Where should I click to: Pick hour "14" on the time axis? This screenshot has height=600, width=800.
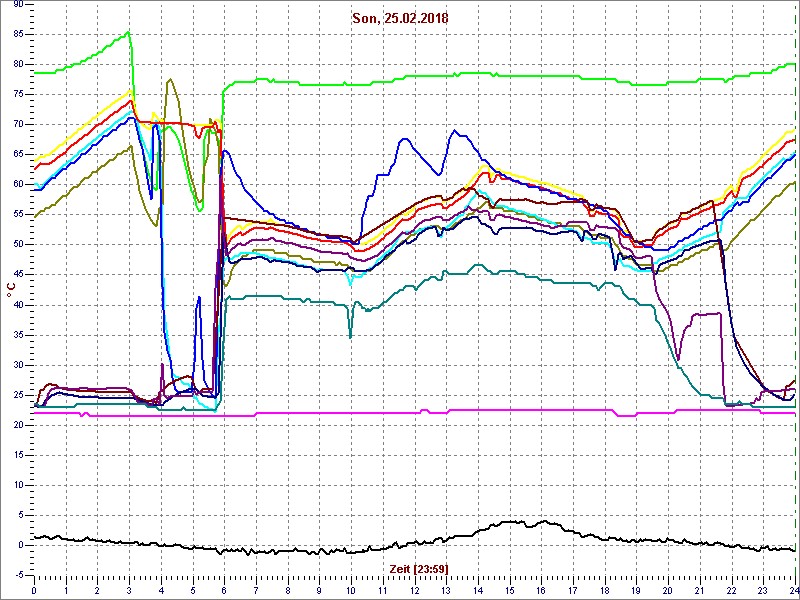point(478,592)
